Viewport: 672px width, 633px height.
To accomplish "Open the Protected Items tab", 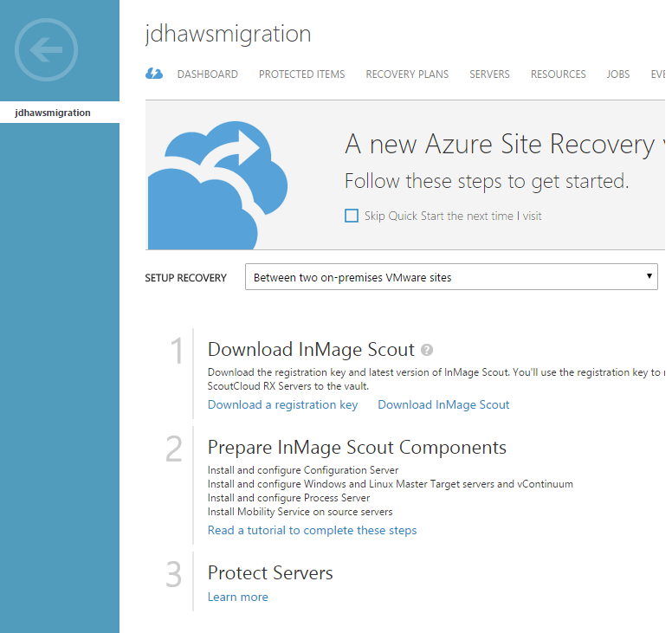I will [x=301, y=74].
